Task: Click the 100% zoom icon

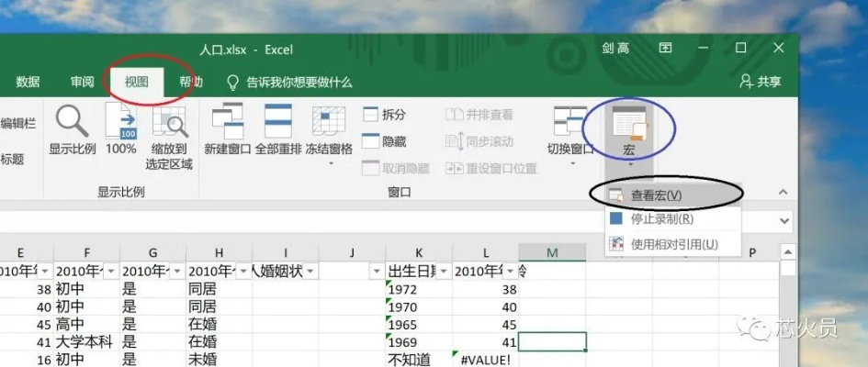Action: coord(120,122)
